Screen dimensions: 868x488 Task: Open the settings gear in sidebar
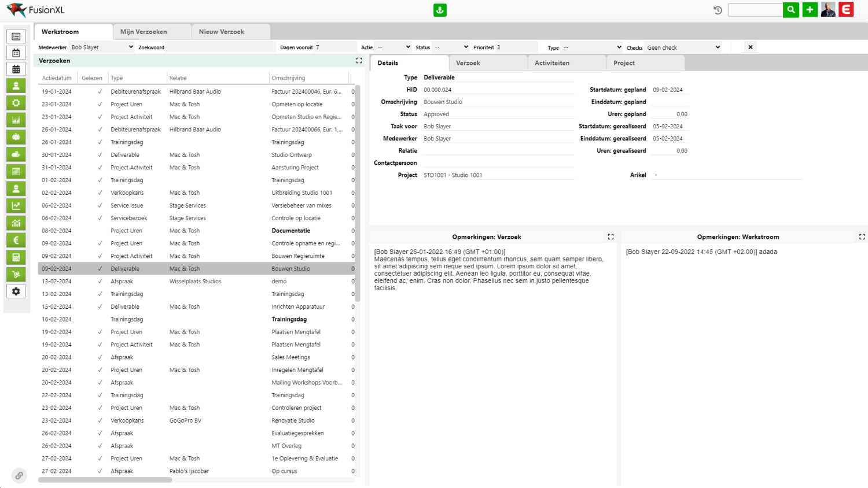[16, 291]
